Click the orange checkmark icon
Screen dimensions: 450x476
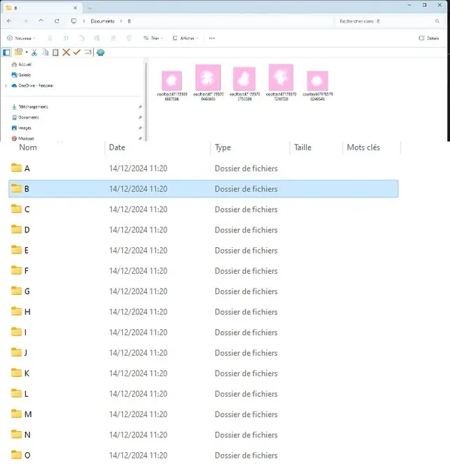(77, 53)
